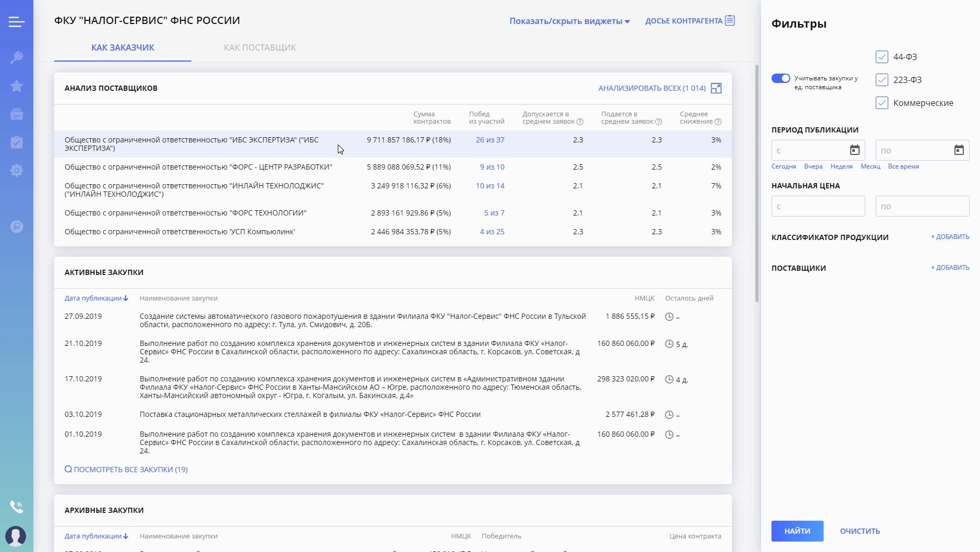Screen dimensions: 980x552
Task: Toggle the 223-ФЗ checkbox
Action: tap(882, 80)
